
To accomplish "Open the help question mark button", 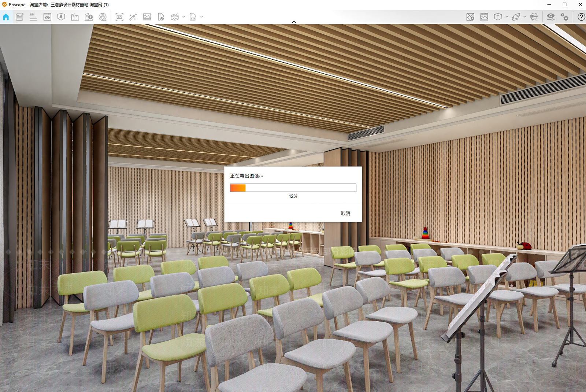I will click(581, 17).
